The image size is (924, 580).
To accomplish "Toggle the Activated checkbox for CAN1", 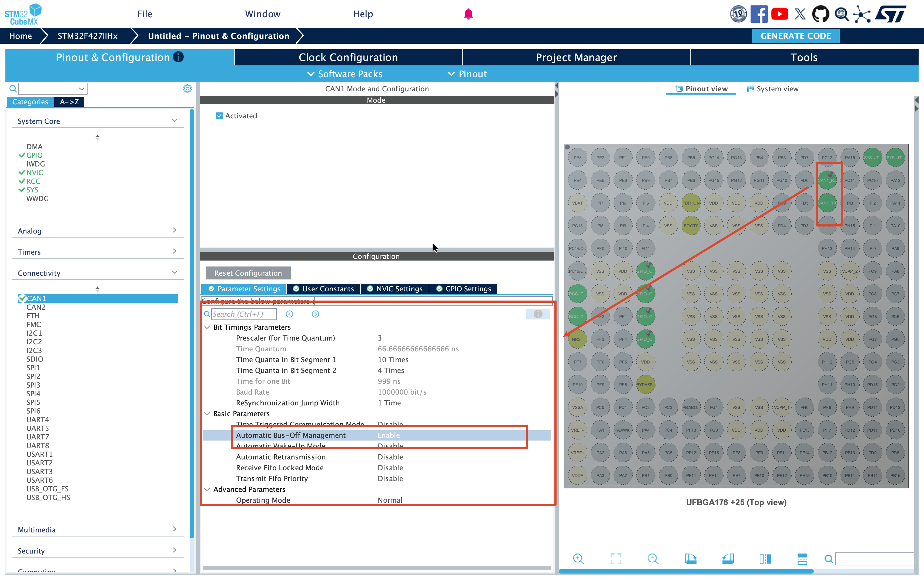I will 219,116.
